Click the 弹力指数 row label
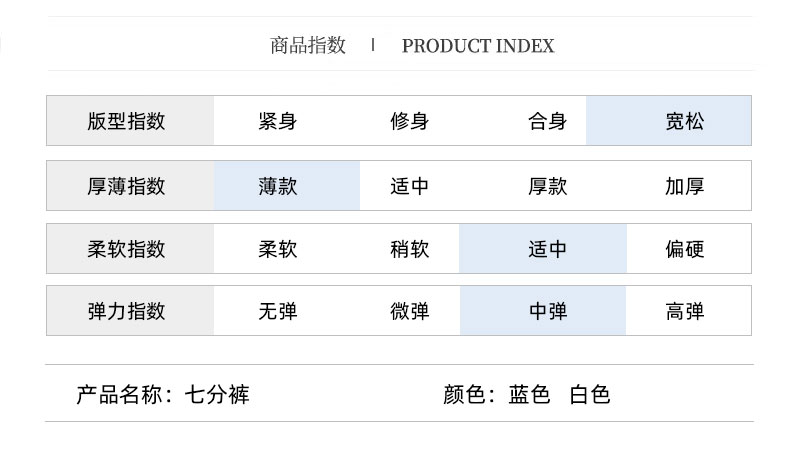Viewport: 790px width, 457px height. click(126, 311)
